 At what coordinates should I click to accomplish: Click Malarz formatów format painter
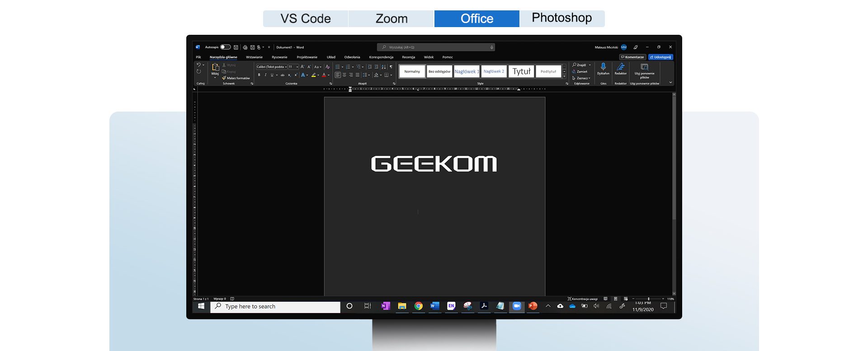click(236, 78)
